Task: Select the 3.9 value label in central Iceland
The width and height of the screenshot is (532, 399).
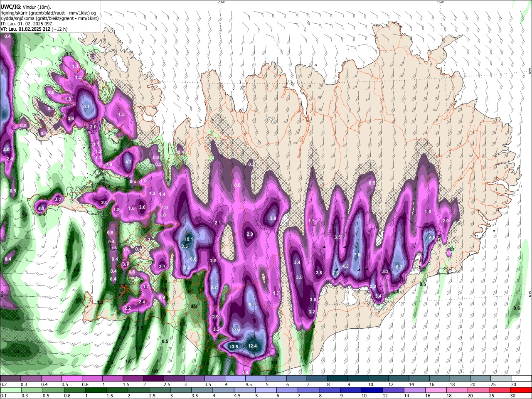Action: click(273, 218)
